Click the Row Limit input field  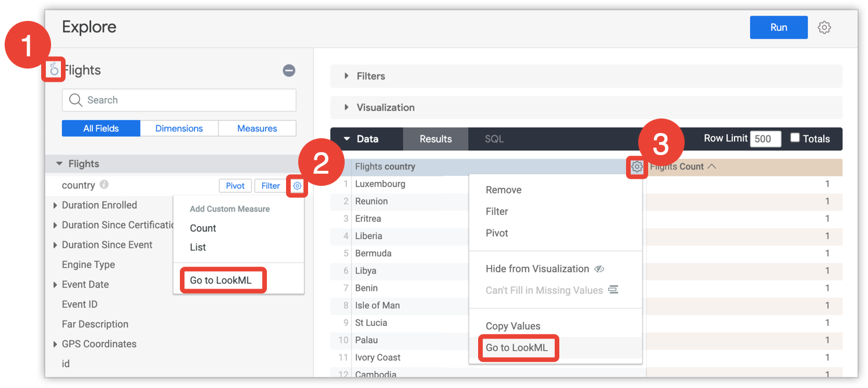(765, 139)
